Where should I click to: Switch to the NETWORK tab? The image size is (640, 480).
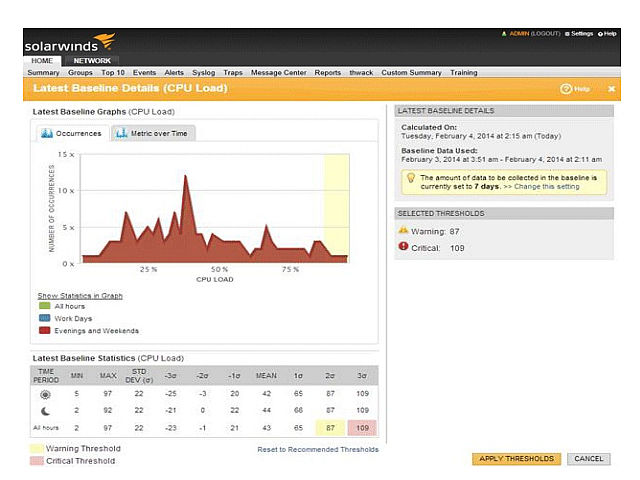(92, 60)
